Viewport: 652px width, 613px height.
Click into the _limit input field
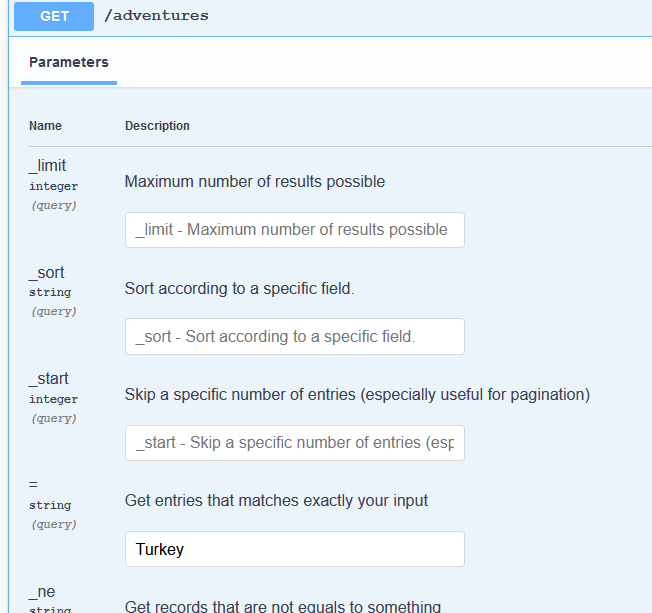tap(294, 230)
